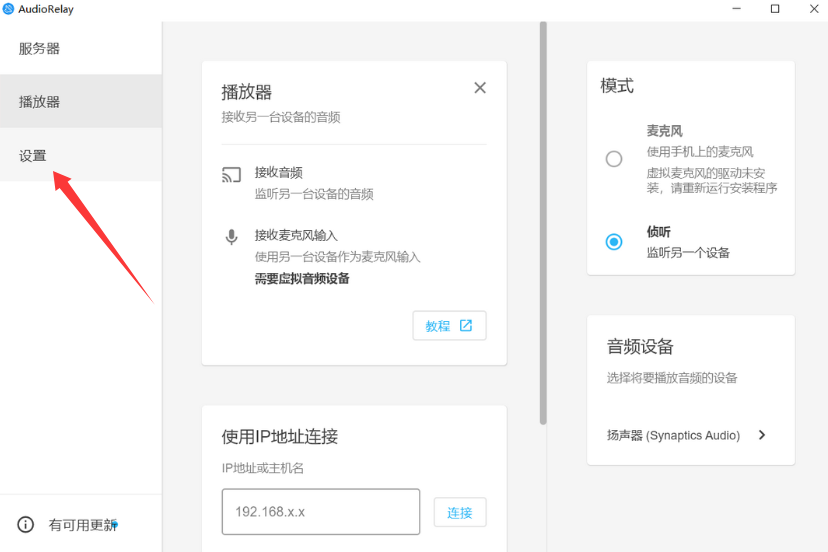
Task: Open the 教程 tutorial link button
Action: [449, 325]
